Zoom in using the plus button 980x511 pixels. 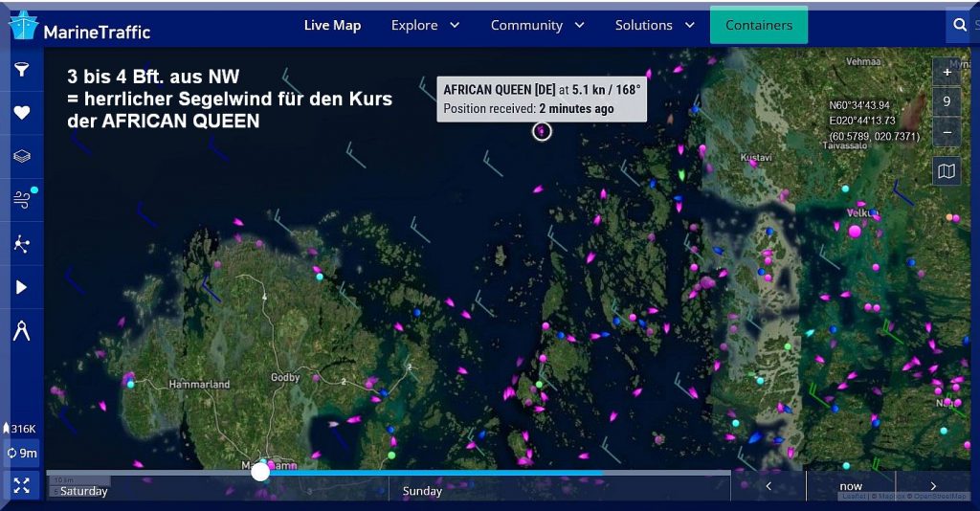[x=947, y=73]
